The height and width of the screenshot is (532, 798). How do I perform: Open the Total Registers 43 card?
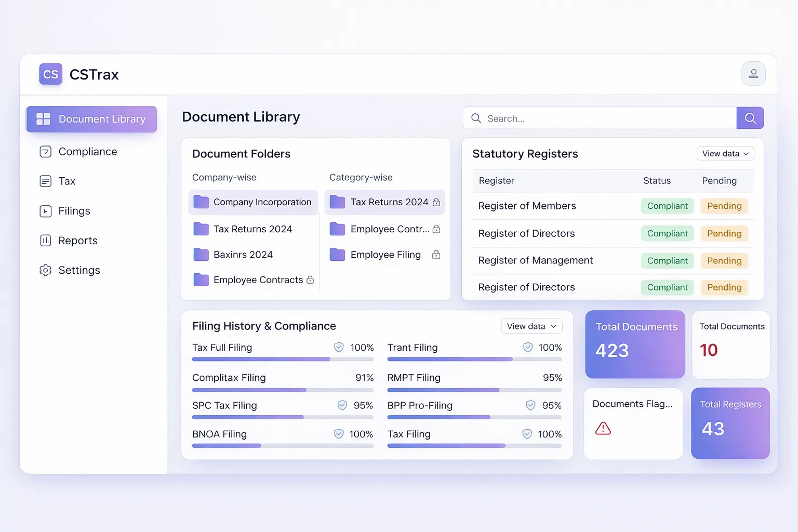coord(730,423)
